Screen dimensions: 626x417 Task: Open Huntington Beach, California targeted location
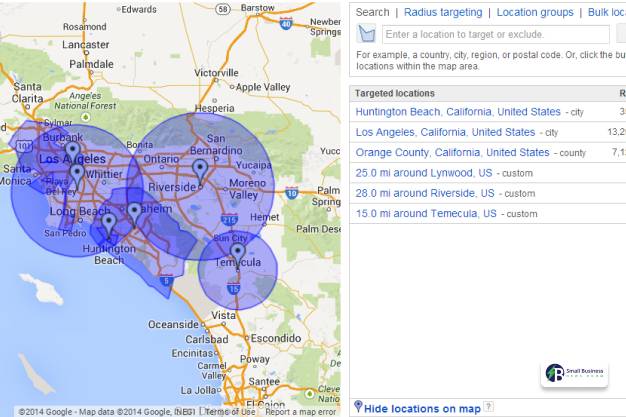pos(458,112)
